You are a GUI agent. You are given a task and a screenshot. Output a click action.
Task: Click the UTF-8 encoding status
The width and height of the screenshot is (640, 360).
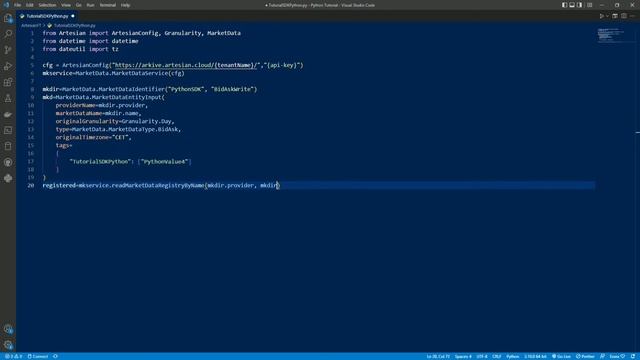[x=482, y=356]
